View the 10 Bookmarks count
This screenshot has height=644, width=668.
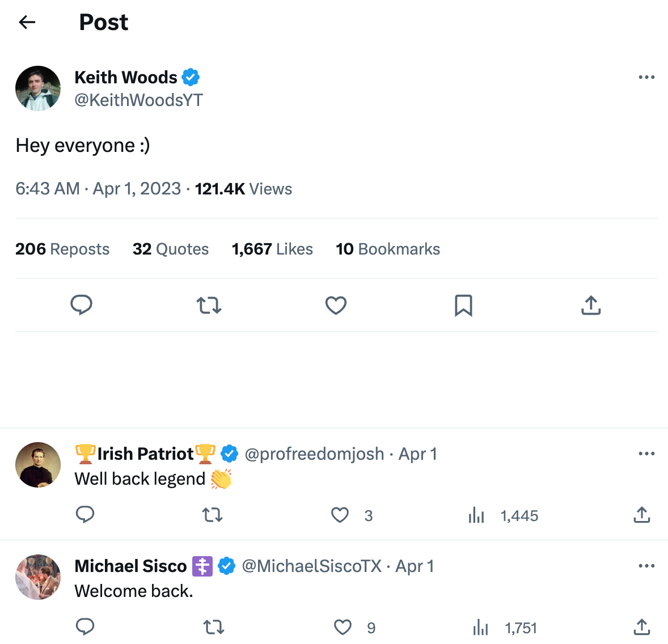388,248
